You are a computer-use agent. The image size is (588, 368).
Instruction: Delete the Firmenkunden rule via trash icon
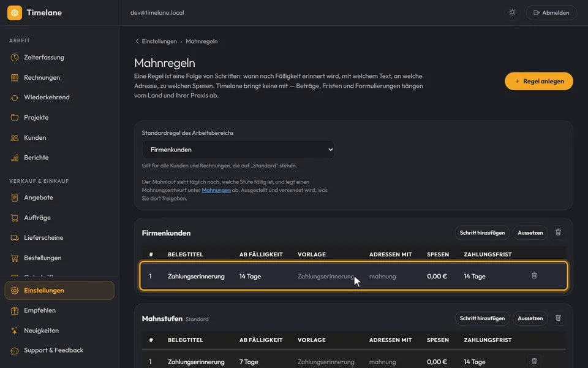(558, 233)
